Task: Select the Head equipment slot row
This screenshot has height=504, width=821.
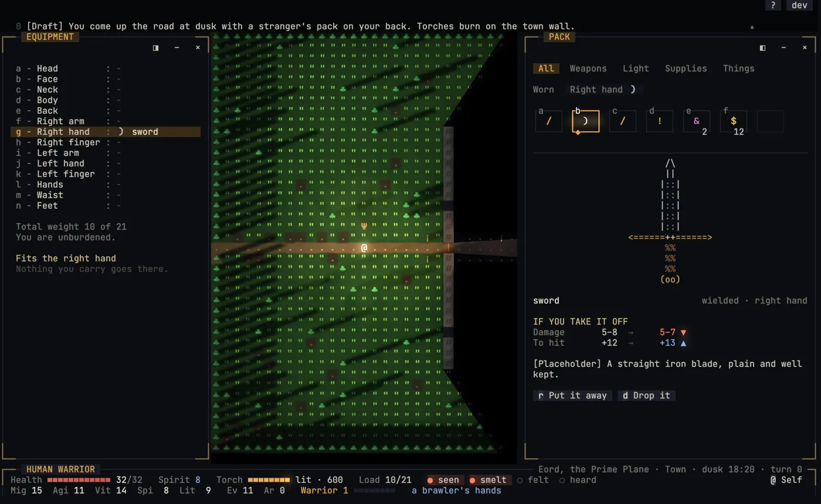Action: pos(106,69)
